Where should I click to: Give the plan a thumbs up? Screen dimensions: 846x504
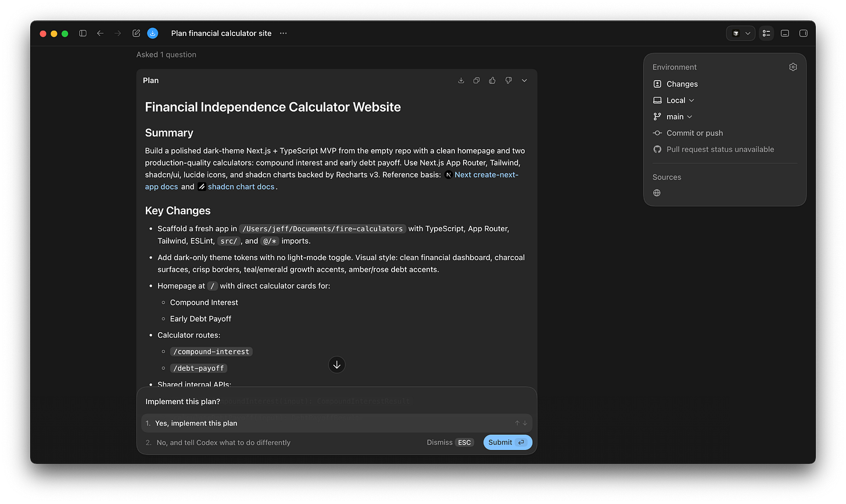(x=492, y=81)
